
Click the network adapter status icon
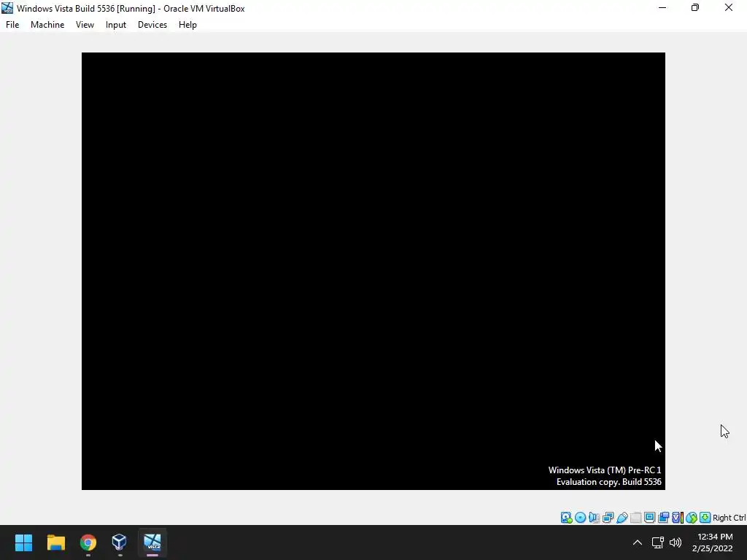click(x=608, y=518)
